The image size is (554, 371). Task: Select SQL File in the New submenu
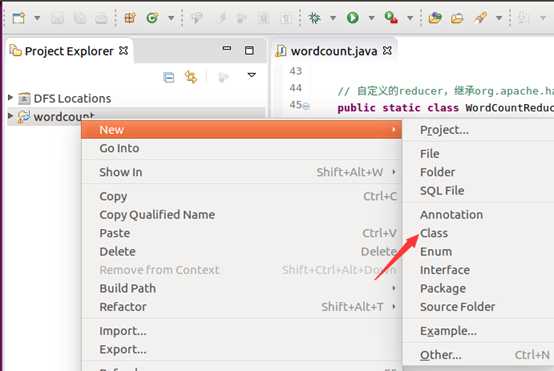click(479, 191)
